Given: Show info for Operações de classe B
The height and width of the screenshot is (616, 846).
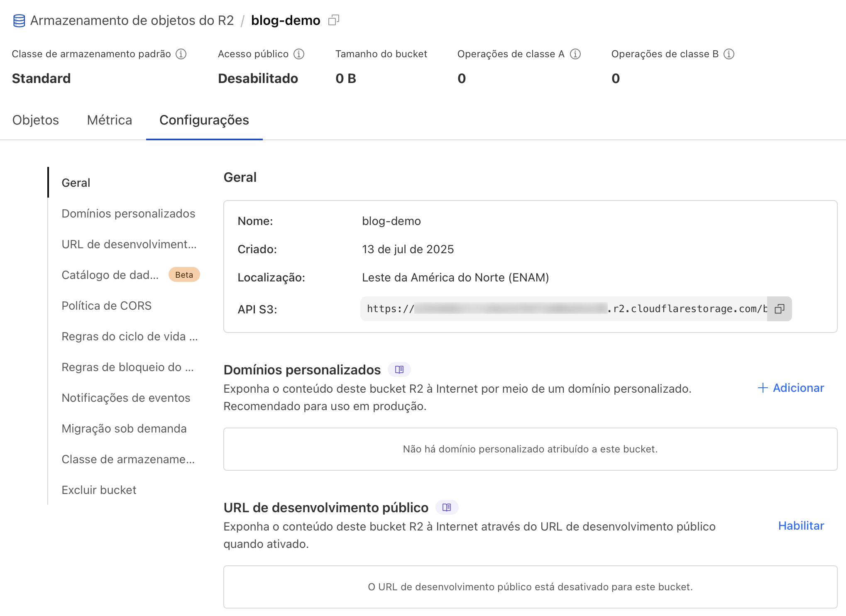Looking at the screenshot, I should click(x=729, y=54).
